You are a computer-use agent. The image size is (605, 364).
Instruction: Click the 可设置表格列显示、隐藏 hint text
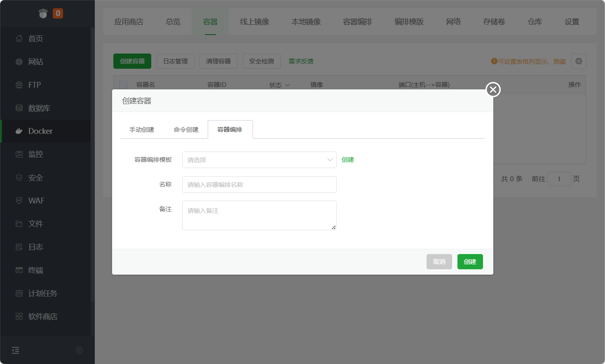532,61
